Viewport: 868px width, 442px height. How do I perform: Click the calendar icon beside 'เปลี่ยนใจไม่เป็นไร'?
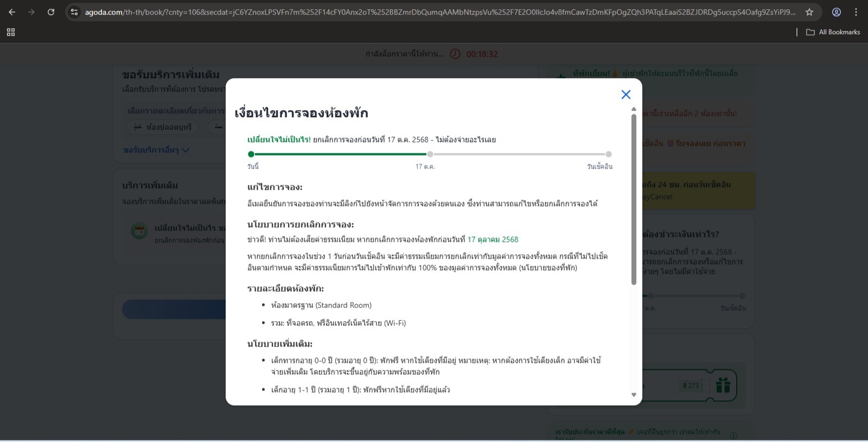coord(140,232)
